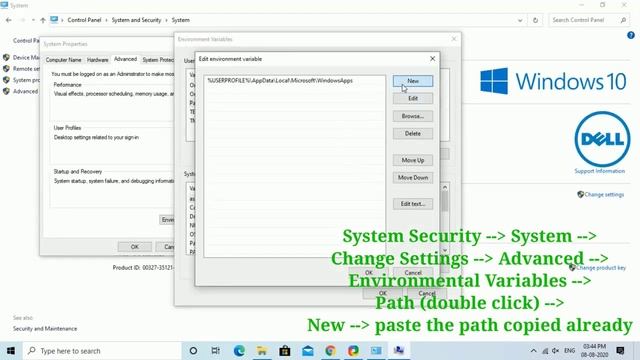Open Security and Maintenance link

(x=45, y=329)
